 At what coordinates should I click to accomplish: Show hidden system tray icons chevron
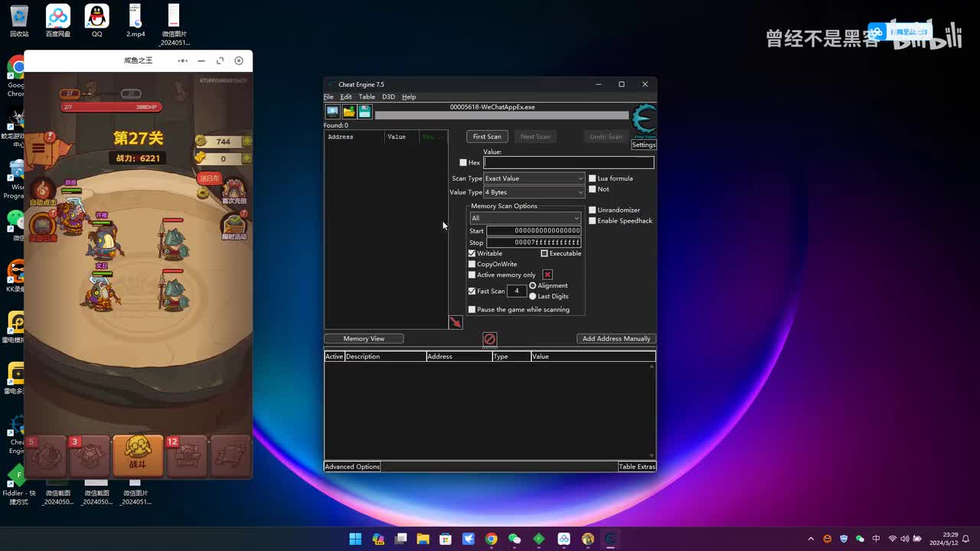click(811, 539)
